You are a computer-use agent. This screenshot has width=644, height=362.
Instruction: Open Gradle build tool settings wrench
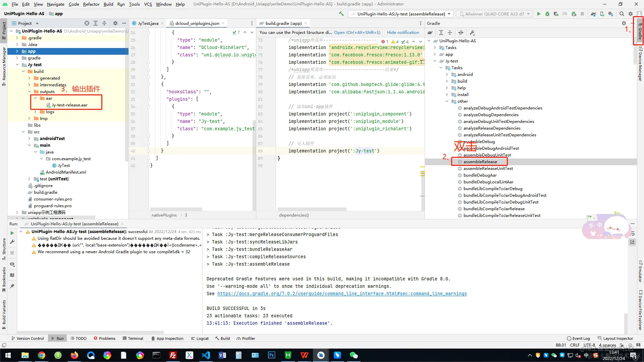(x=472, y=33)
